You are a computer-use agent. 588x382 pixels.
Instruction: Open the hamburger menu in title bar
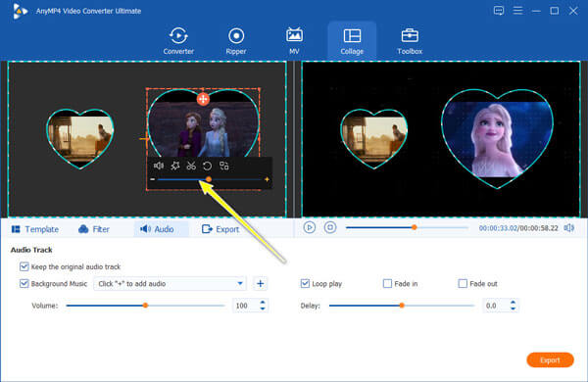tap(517, 11)
